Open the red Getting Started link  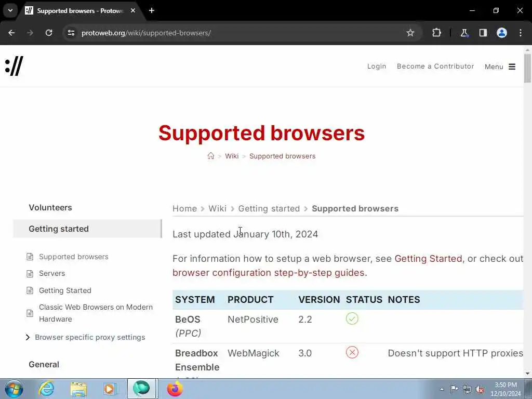[428, 259]
